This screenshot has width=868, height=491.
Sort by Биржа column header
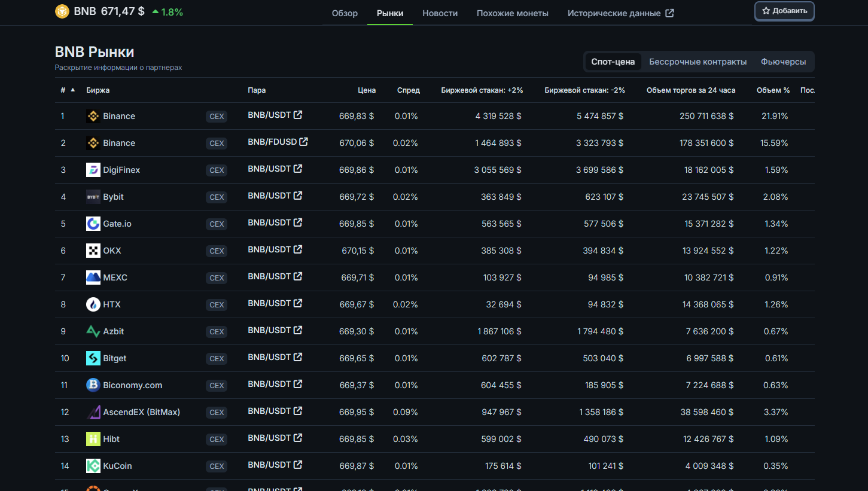click(x=98, y=90)
